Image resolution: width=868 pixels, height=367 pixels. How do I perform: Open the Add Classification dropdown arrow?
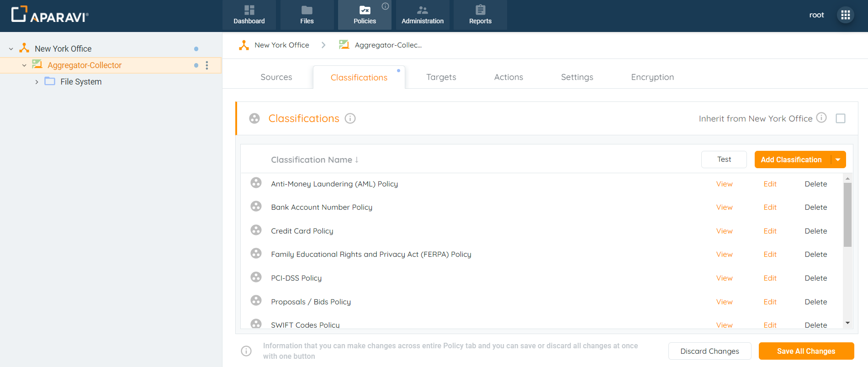click(x=838, y=160)
